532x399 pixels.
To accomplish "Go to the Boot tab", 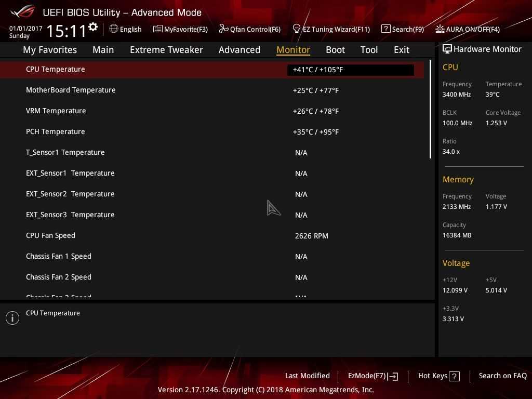I will click(x=335, y=50).
